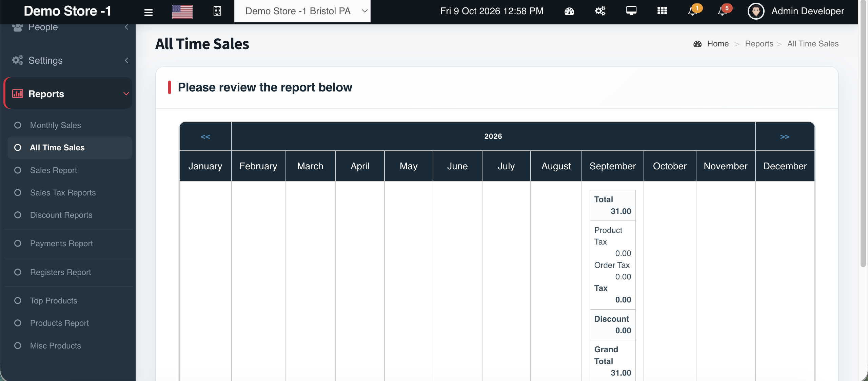This screenshot has width=868, height=381.
Task: Open notifications bell with badge 5
Action: click(x=724, y=10)
